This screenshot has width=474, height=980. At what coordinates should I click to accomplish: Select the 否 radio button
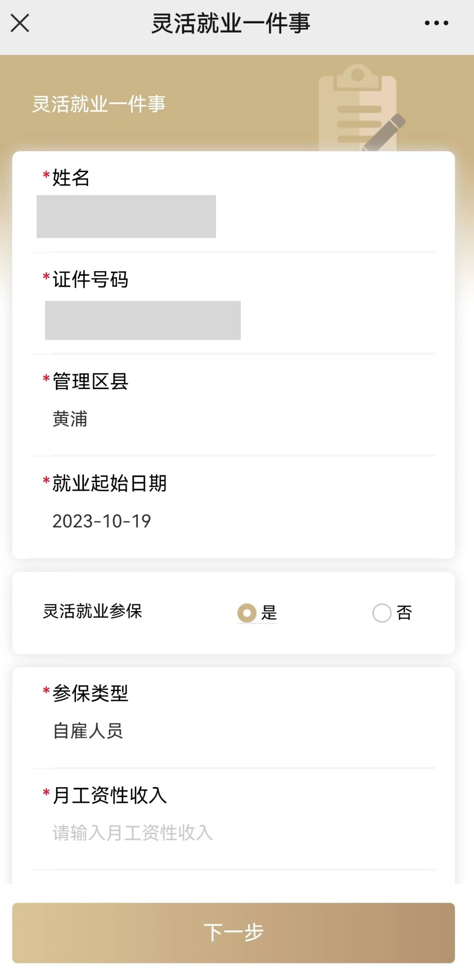[x=382, y=613]
